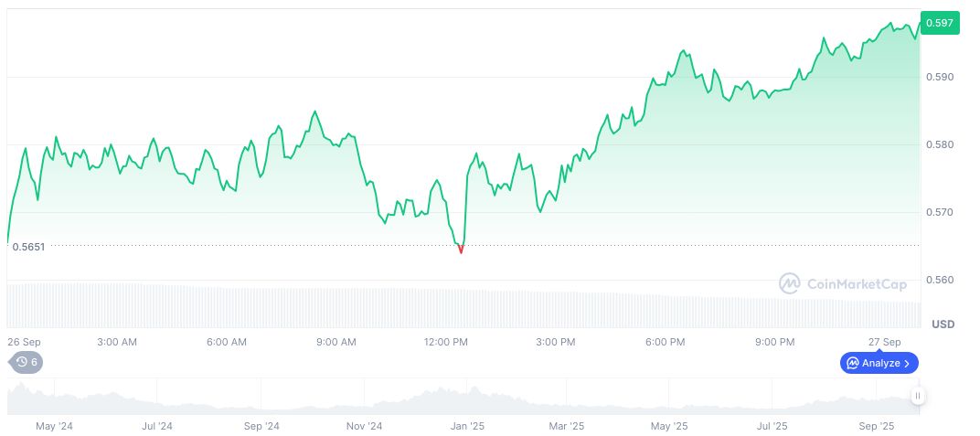
Task: Jump to Sep '25 in range navigator
Action: [877, 426]
